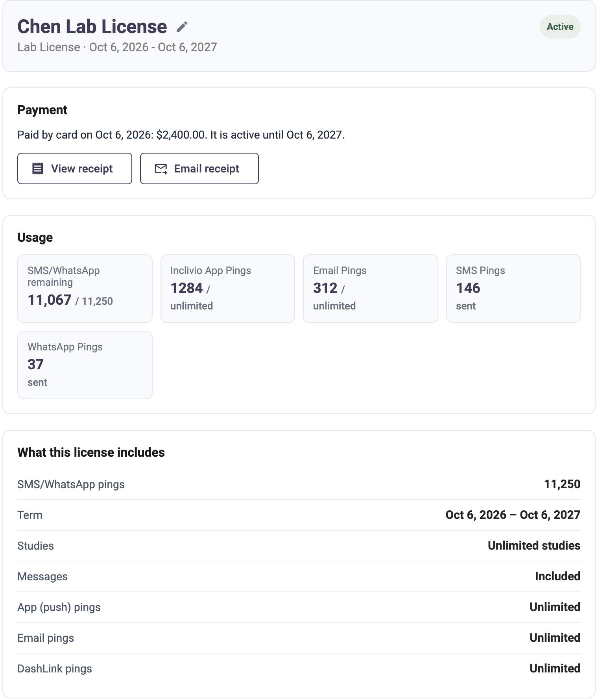The height and width of the screenshot is (700, 598).
Task: Click the 11,250 value in includes list
Action: [562, 484]
